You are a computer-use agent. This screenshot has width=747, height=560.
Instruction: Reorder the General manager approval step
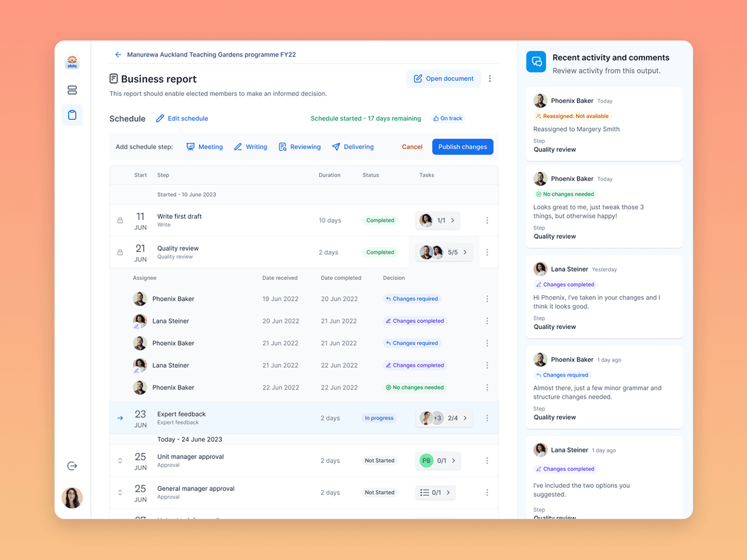(x=120, y=493)
